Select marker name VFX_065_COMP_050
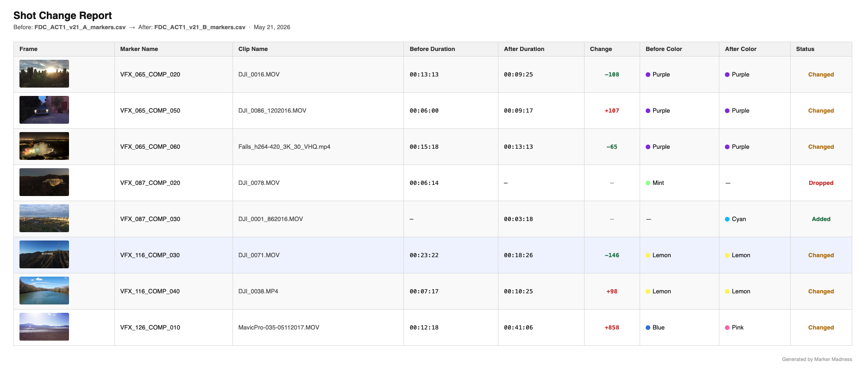Screen dimensions: 868x380 coord(150,111)
